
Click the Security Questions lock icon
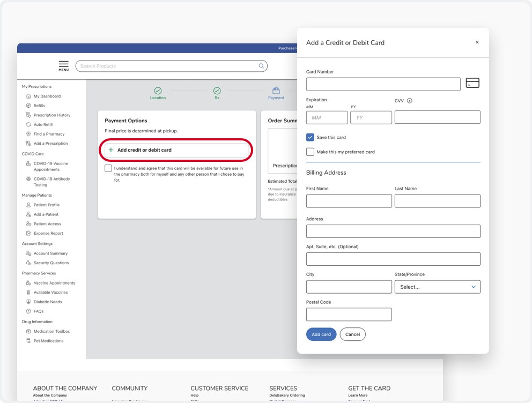28,263
